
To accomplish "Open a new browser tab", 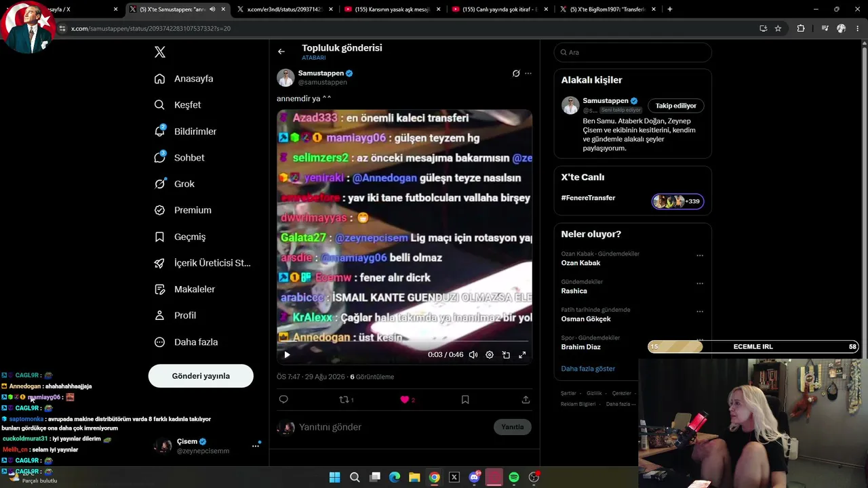I will (x=670, y=9).
